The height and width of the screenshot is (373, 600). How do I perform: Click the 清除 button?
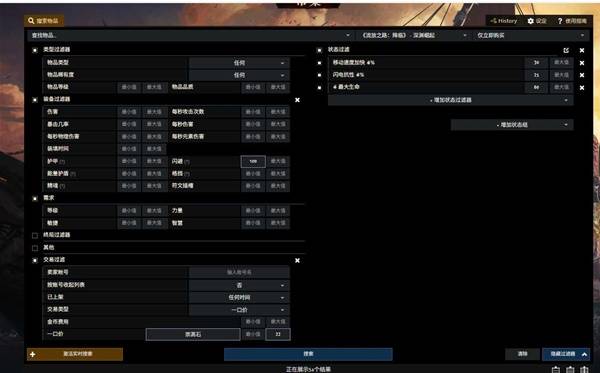click(x=522, y=354)
